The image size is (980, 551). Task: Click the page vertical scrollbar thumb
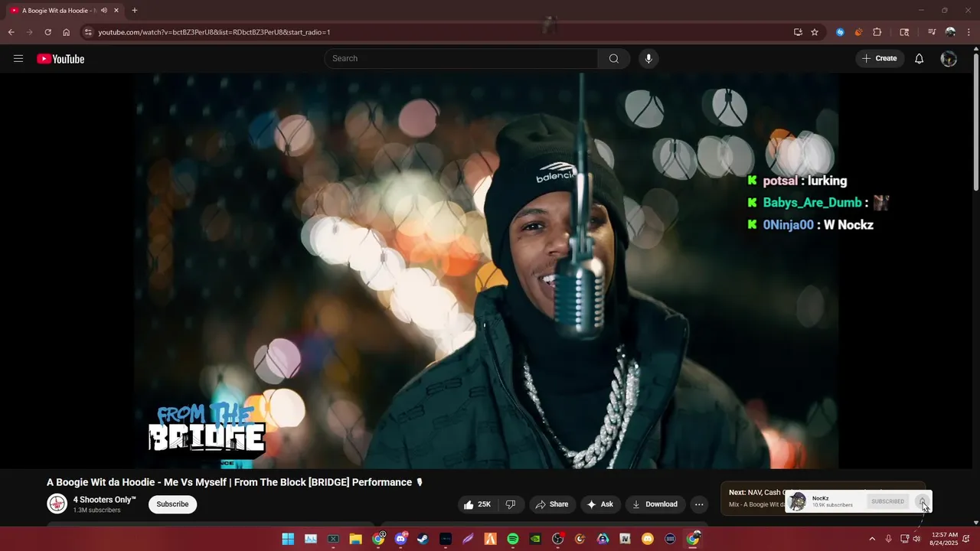[976, 122]
